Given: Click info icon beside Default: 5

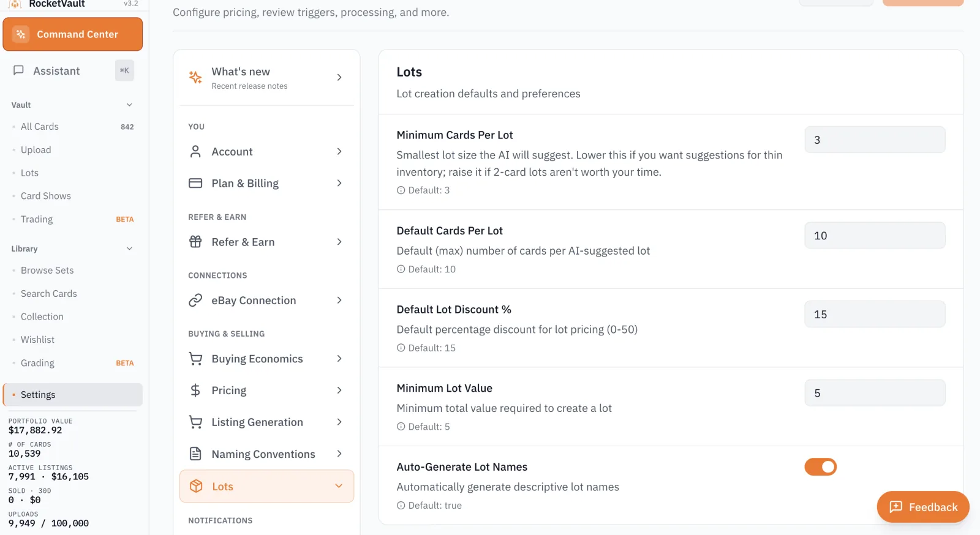Looking at the screenshot, I should (x=401, y=427).
